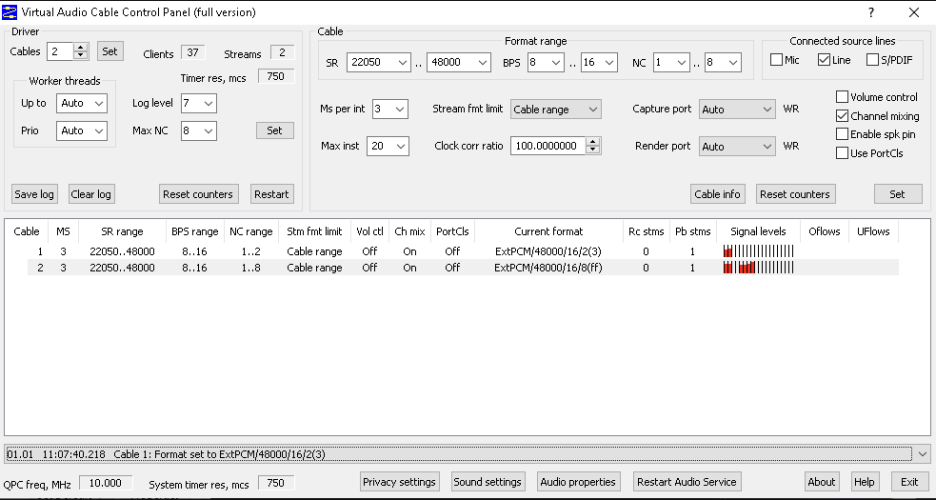Enable the Volume control checkbox

[x=842, y=97]
